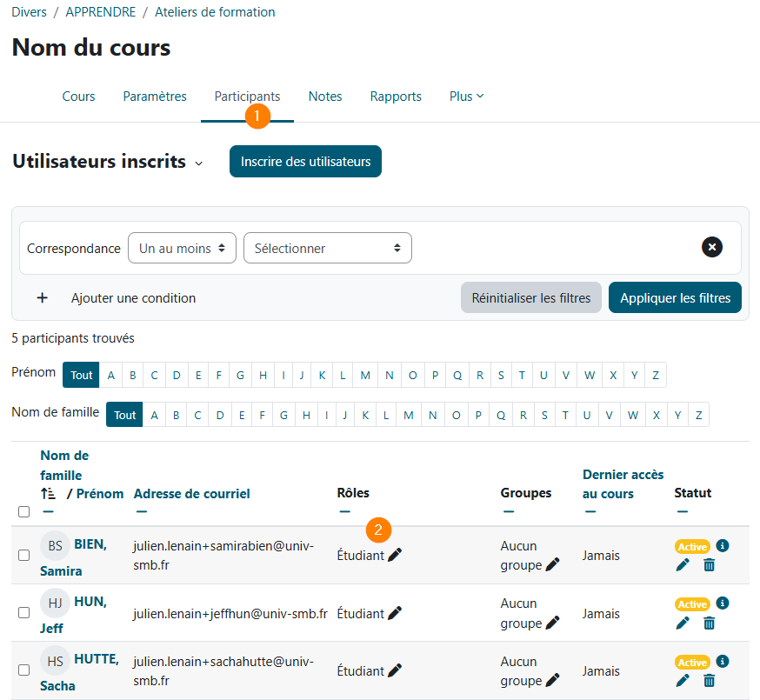Open the Divers breadcrumb link

tap(29, 11)
